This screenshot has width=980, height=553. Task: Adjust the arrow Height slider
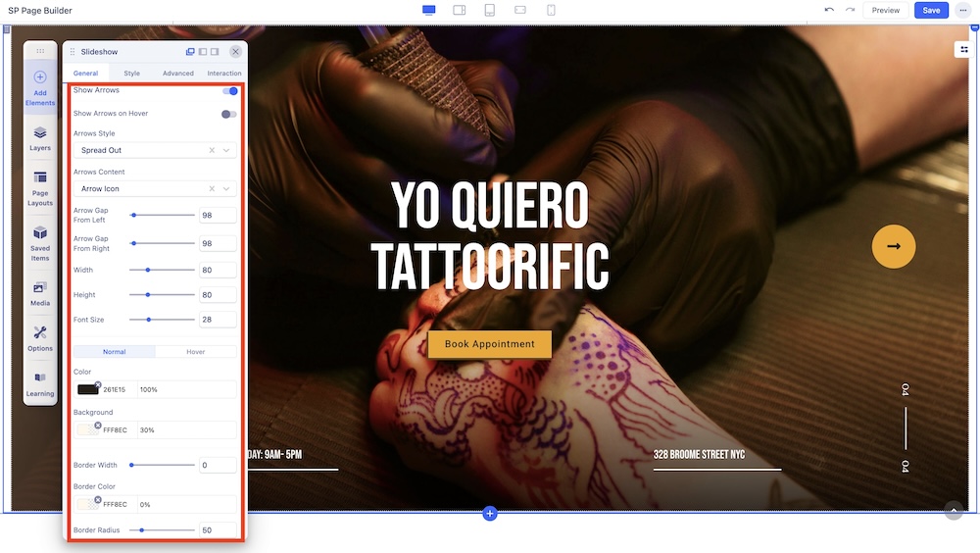click(162, 295)
